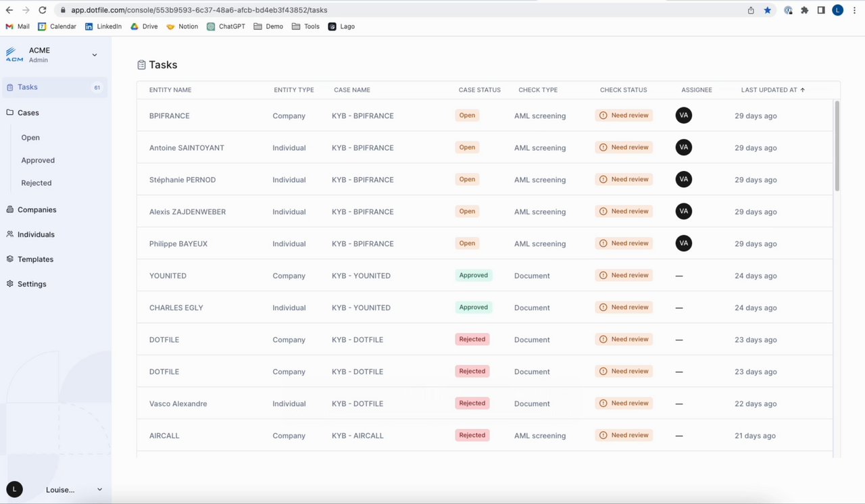Click the VA assignee avatar for BPIFRANCE

[x=684, y=116]
